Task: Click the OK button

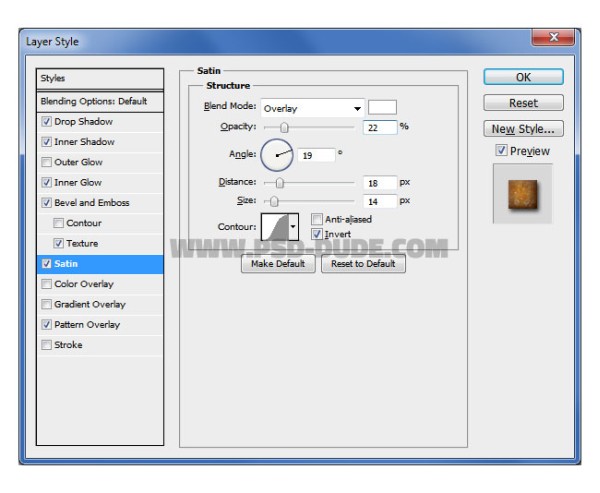Action: 523,77
